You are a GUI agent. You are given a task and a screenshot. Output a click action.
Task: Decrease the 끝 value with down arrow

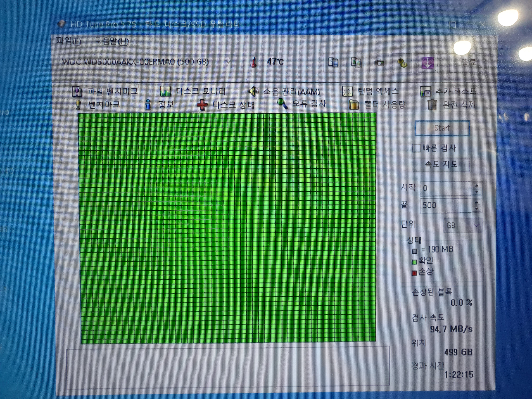[476, 208]
